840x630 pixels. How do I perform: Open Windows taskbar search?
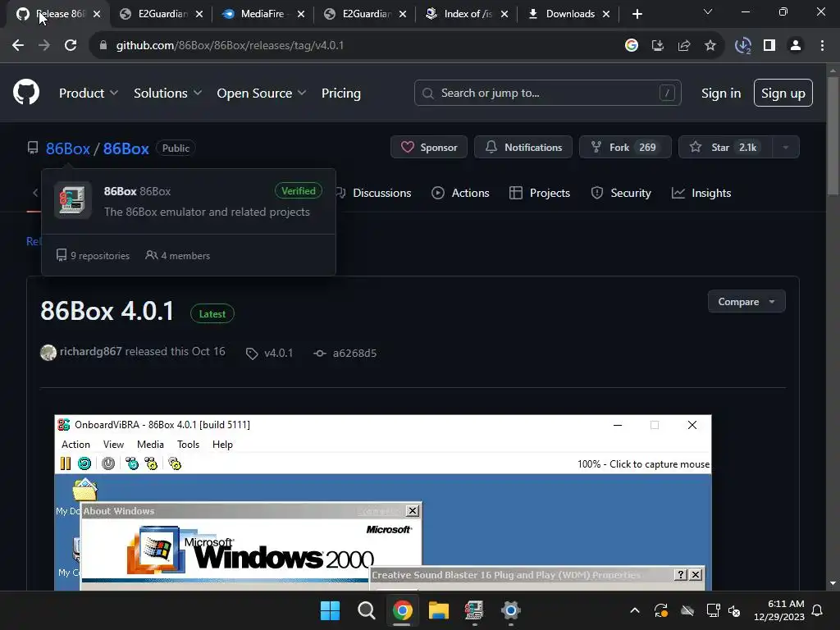click(x=367, y=610)
